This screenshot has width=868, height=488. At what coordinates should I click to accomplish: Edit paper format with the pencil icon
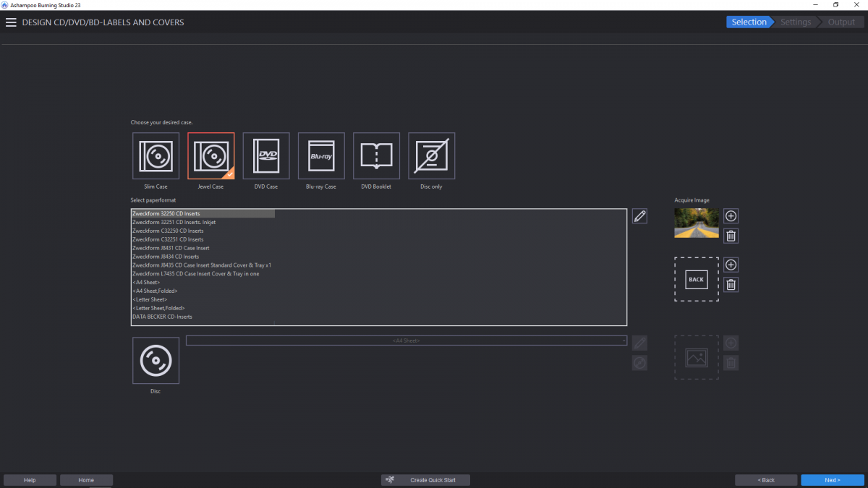pyautogui.click(x=639, y=215)
